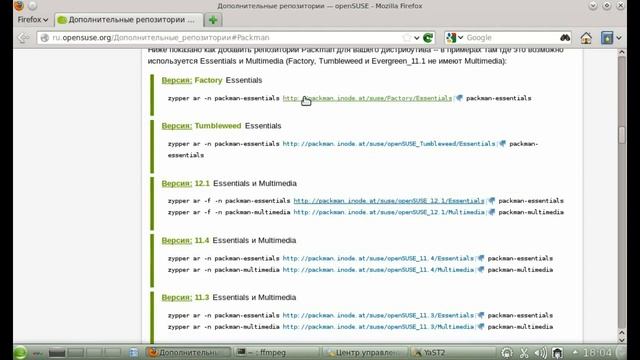The height and width of the screenshot is (360, 640).
Task: Open the openSUSE start menu button
Action: click(20, 353)
